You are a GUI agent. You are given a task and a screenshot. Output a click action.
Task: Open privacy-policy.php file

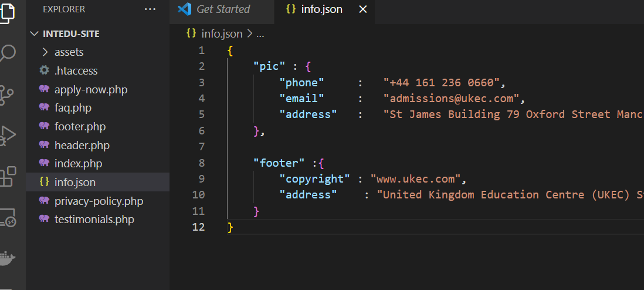coord(99,201)
